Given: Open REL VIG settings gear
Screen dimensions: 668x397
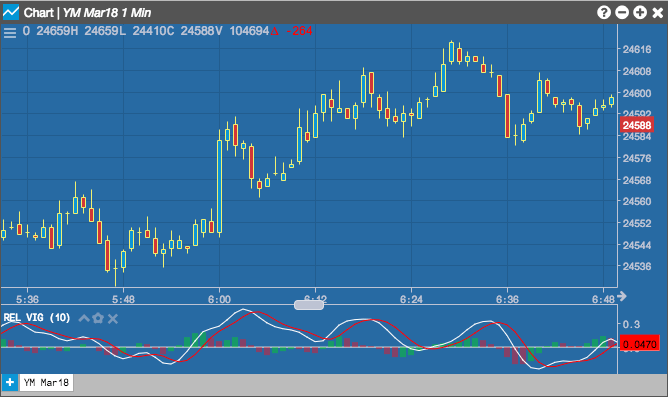Looking at the screenshot, I should [98, 318].
